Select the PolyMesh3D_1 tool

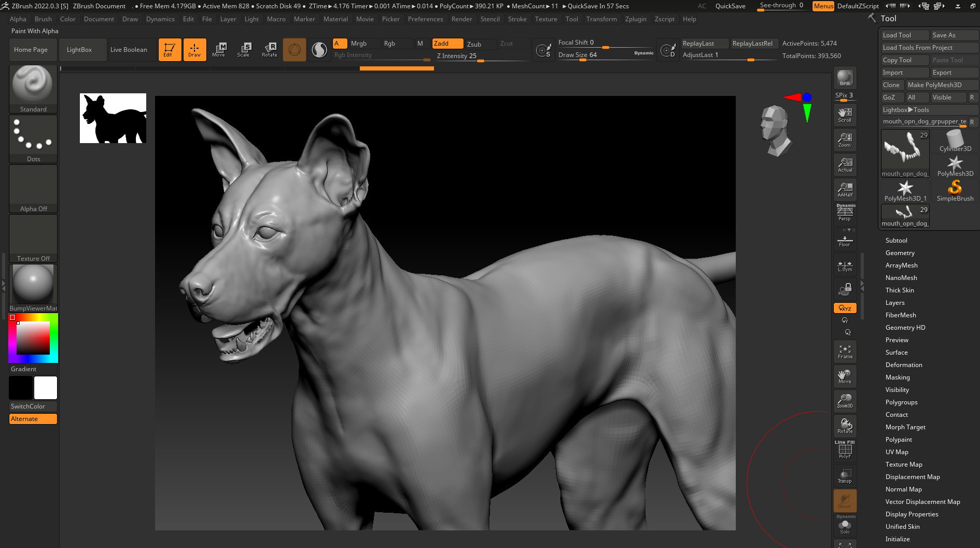click(905, 191)
